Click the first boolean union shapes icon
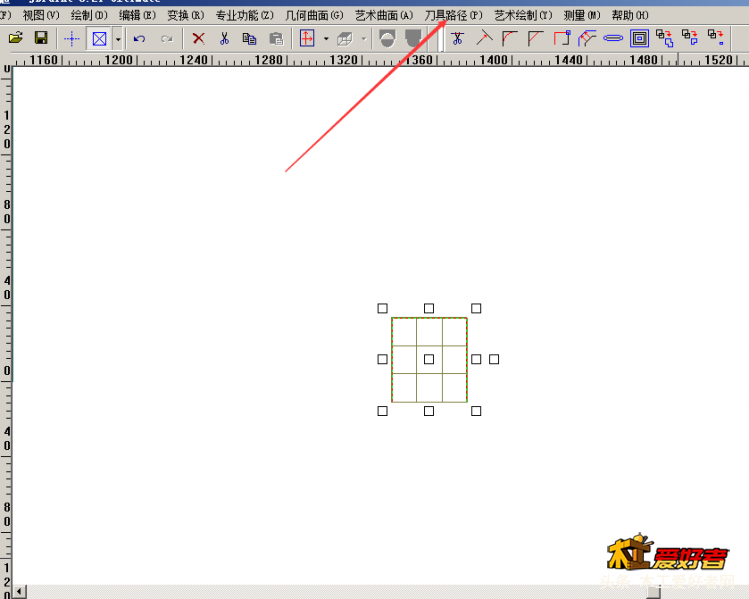This screenshot has height=599, width=749. point(664,38)
